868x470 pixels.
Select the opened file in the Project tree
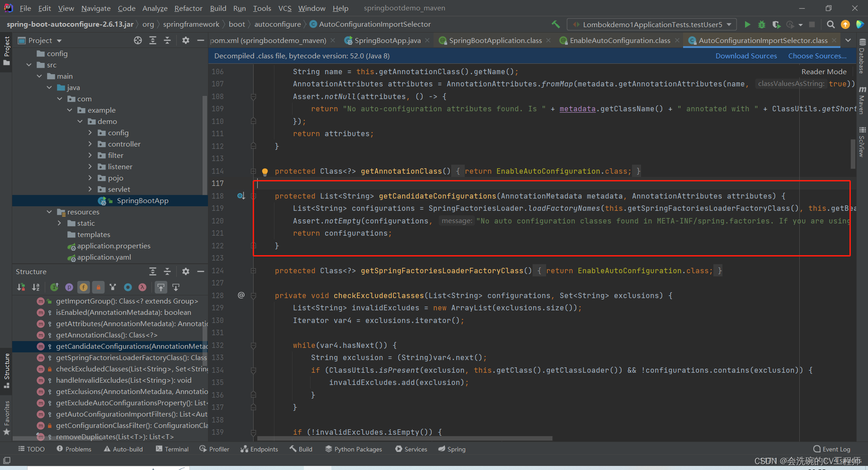tap(138, 41)
